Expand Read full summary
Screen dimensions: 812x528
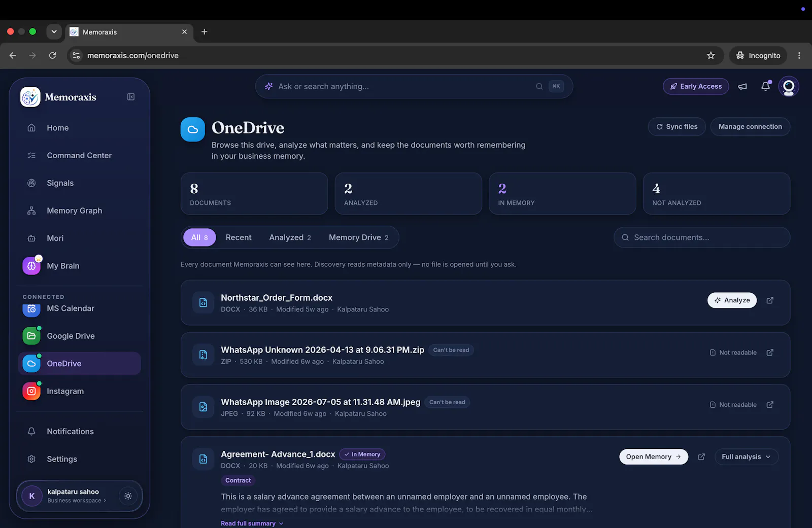252,523
